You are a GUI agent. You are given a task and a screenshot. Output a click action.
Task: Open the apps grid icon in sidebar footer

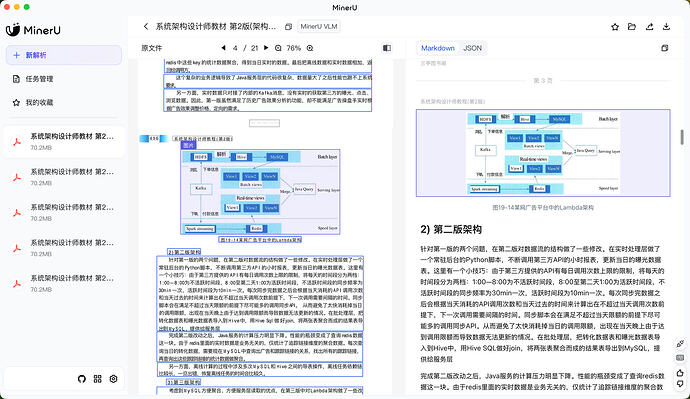click(98, 379)
